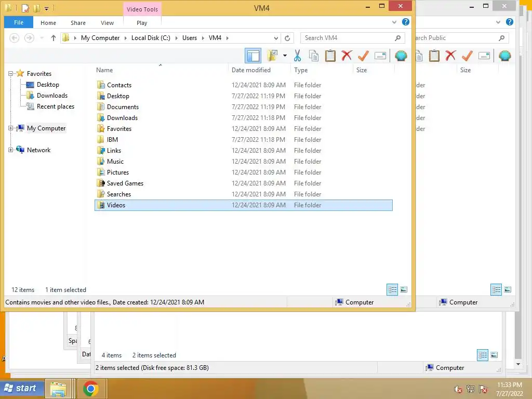Open the Home ribbon tab
This screenshot has width=532, height=399.
[x=48, y=23]
